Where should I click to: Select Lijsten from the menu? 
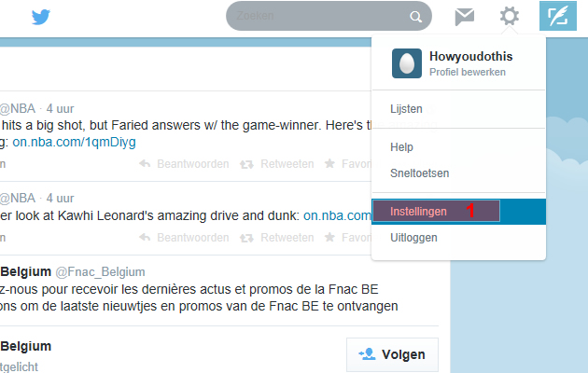tap(406, 109)
